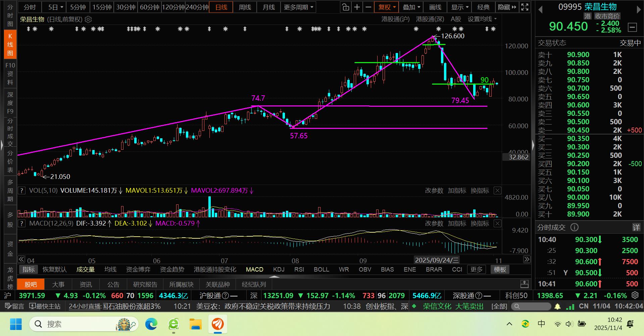The width and height of the screenshot is (644, 336).
Task: Expand 更多周期 period dropdown
Action: [x=298, y=7]
